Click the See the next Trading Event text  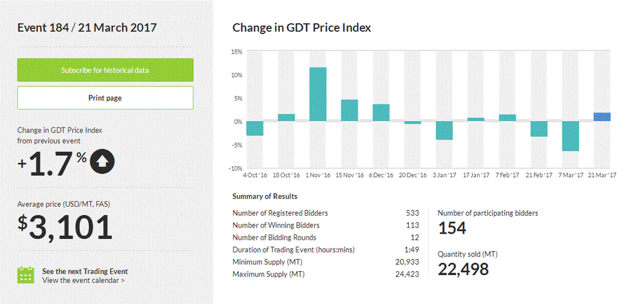(x=84, y=271)
